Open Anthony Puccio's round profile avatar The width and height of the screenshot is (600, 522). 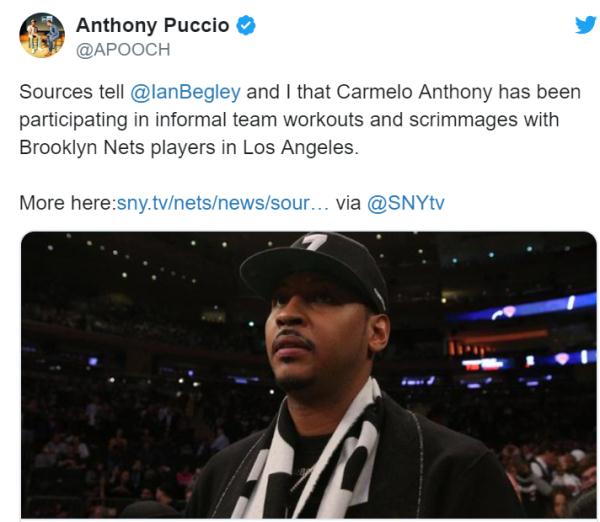tap(42, 35)
